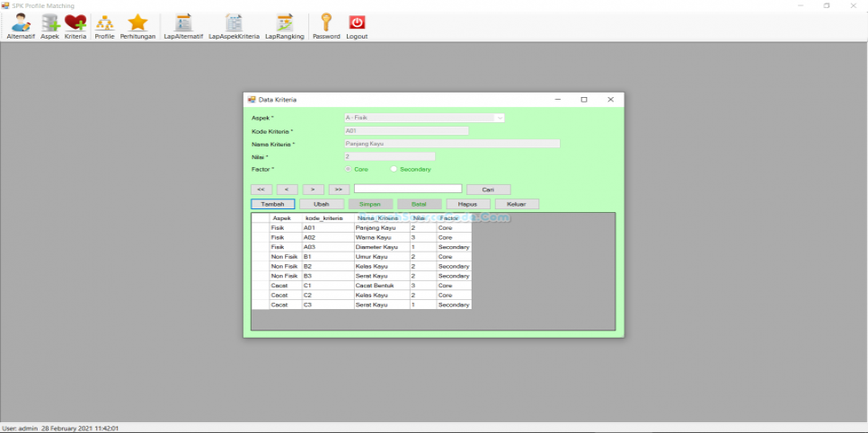Image resolution: width=868 pixels, height=433 pixels.
Task: Open the Alternatif toolbar icon
Action: coord(21,27)
